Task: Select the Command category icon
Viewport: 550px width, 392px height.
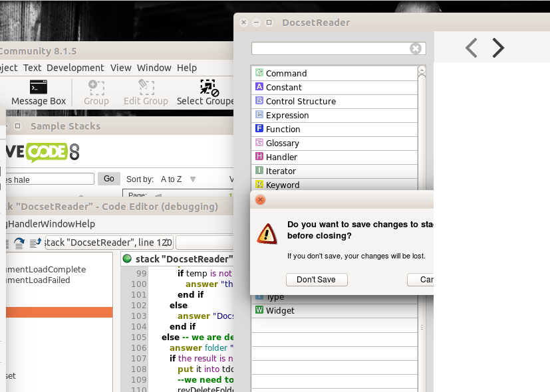Action: [x=259, y=73]
